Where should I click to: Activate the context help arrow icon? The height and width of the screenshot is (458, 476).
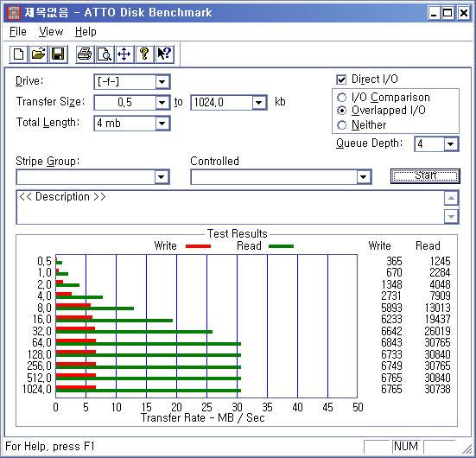[164, 54]
